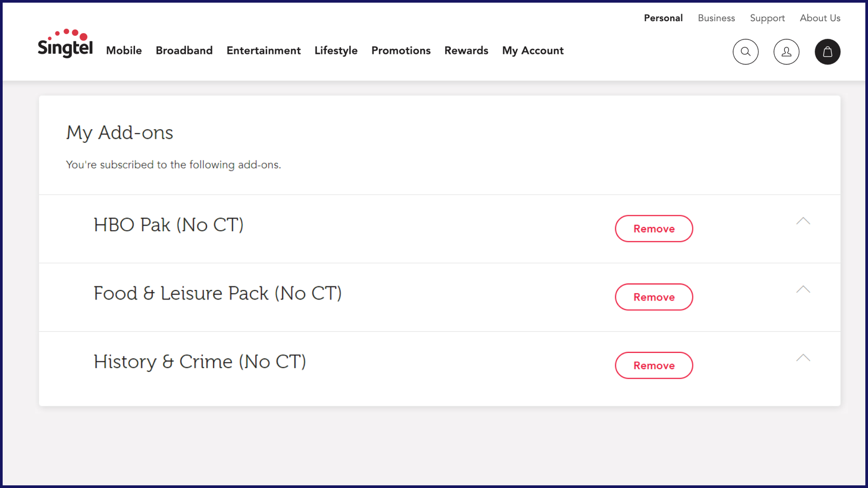Visit the About Us link
Image resolution: width=868 pixels, height=488 pixels.
[820, 18]
